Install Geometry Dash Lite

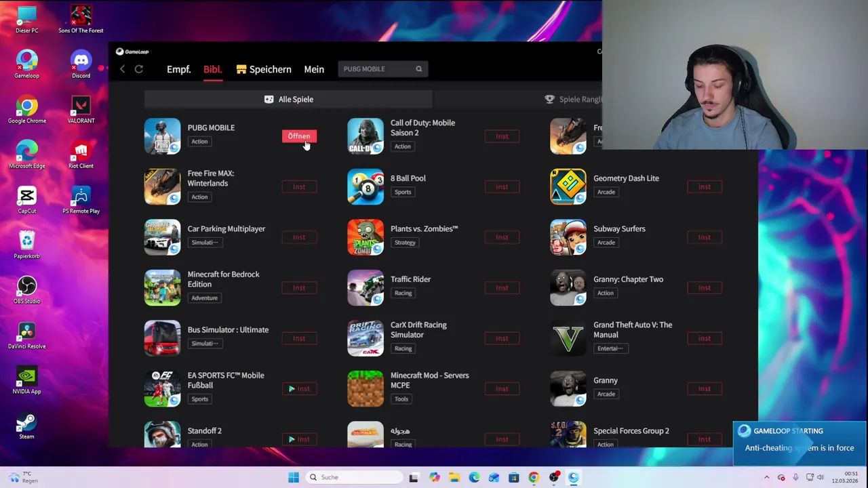coord(705,186)
